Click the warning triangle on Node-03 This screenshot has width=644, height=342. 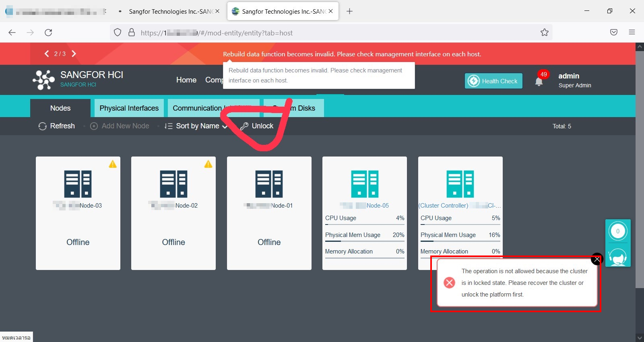coord(113,164)
